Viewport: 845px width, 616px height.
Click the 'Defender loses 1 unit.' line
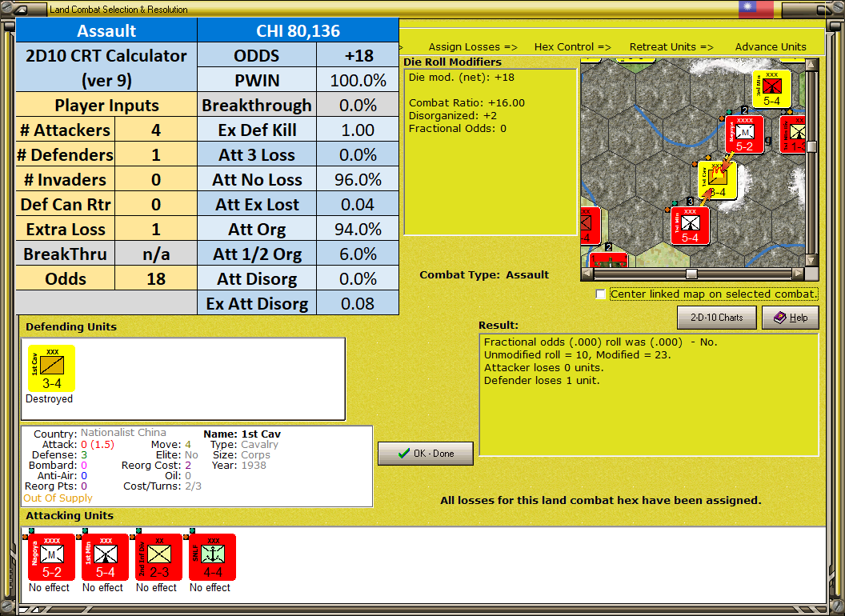point(542,381)
